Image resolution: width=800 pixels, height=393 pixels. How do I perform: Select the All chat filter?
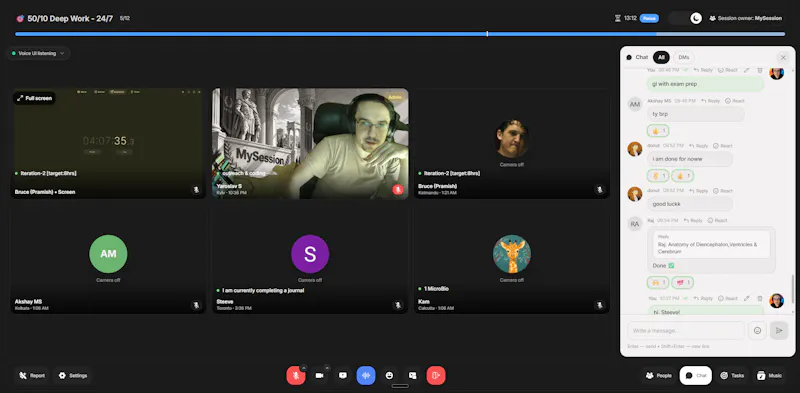click(661, 58)
